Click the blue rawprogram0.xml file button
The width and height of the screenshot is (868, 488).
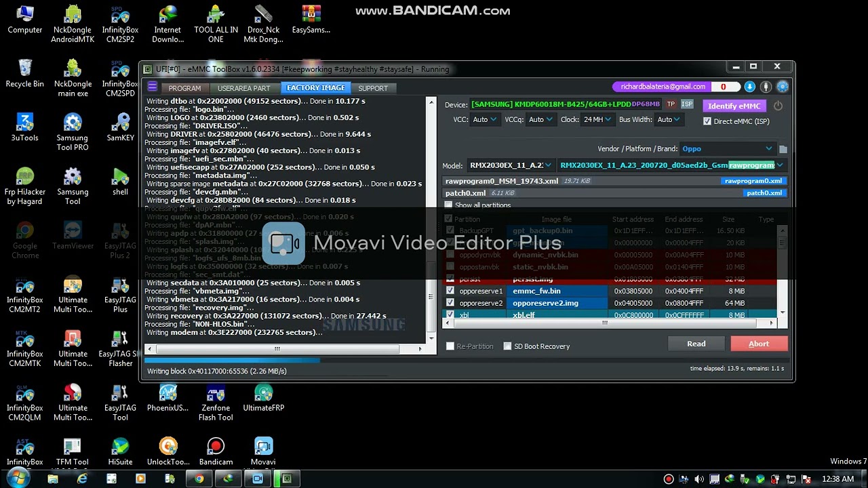coord(753,181)
